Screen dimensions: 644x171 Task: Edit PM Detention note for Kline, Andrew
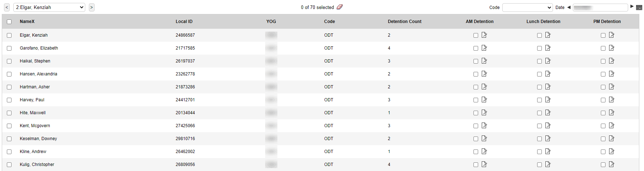(x=612, y=151)
